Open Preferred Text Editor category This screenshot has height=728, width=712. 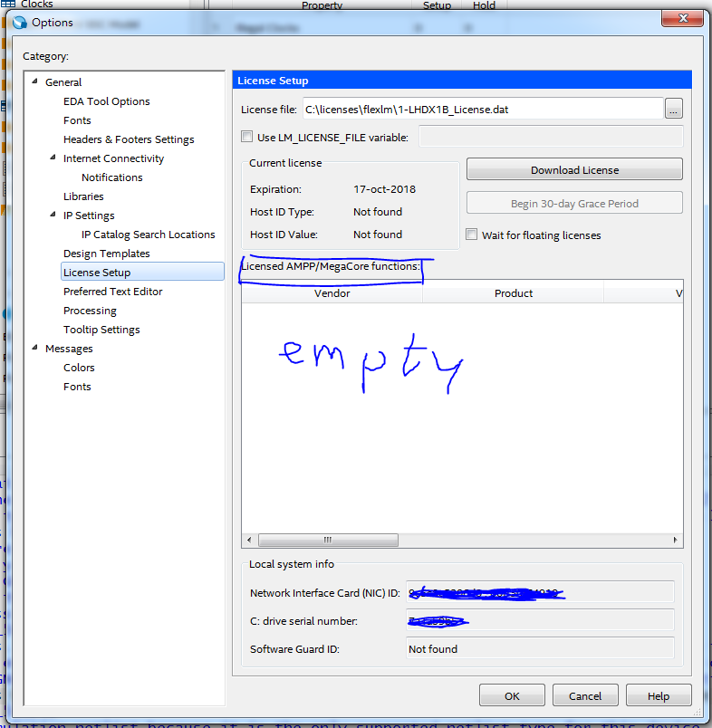(113, 292)
